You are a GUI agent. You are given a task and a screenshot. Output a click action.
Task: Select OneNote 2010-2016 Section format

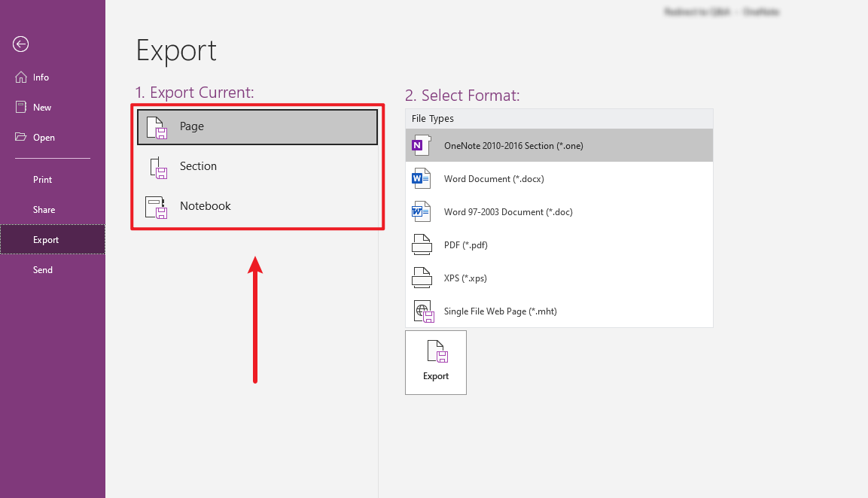(559, 145)
